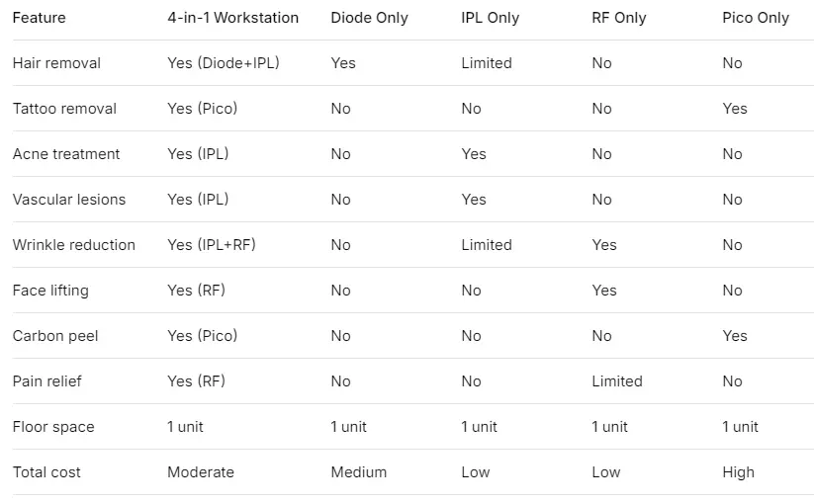Select the Yes (IPL+RF) cell
814x504 pixels.
pyautogui.click(x=212, y=245)
